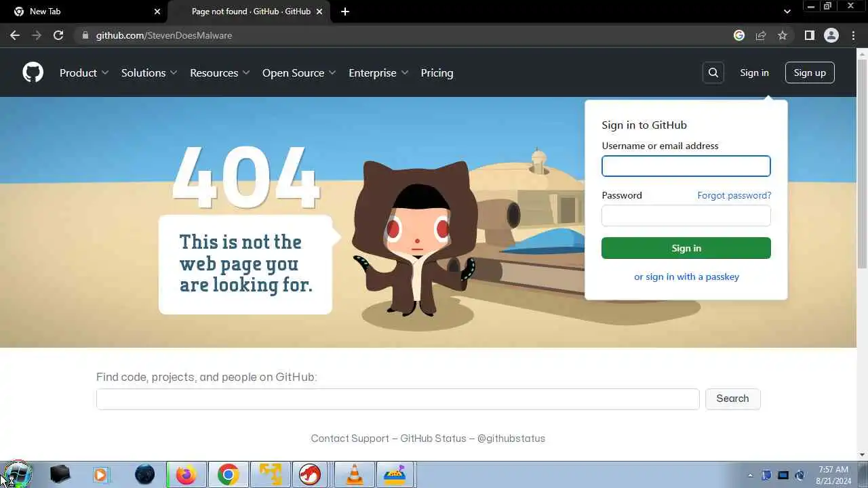Viewport: 868px width, 488px height.
Task: Open the Contact Support link
Action: tap(350, 439)
